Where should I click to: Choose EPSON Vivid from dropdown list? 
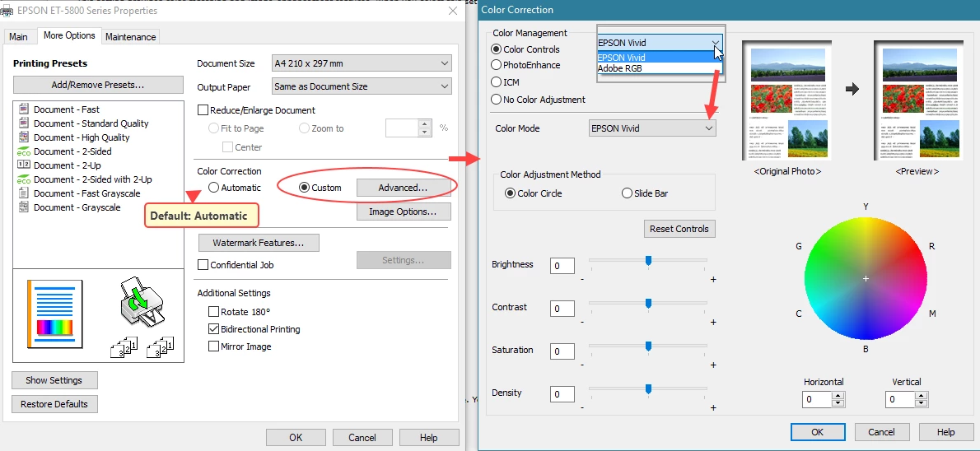coord(660,58)
